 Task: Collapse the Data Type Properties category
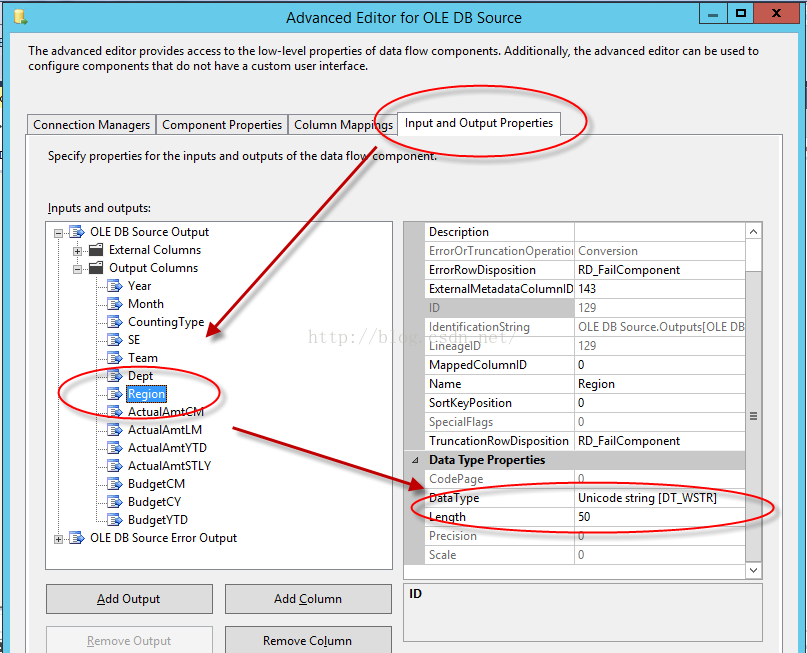click(x=415, y=460)
